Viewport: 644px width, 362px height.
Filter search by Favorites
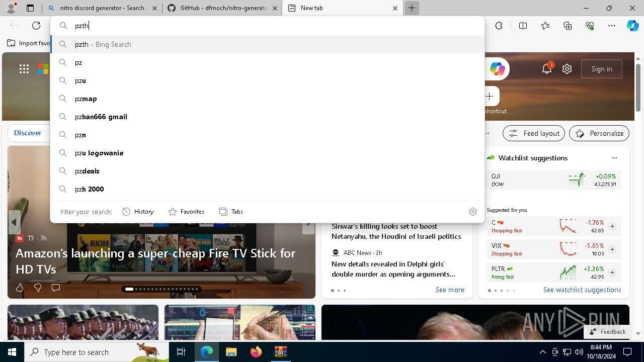(x=186, y=212)
